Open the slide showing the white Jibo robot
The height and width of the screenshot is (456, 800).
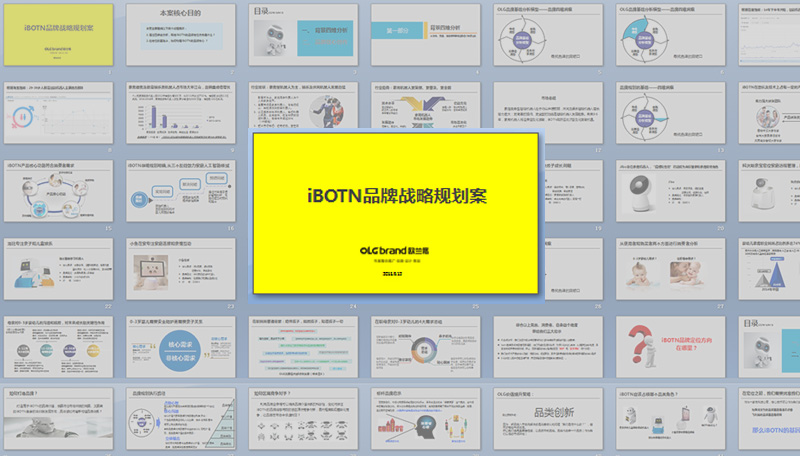pos(670,191)
